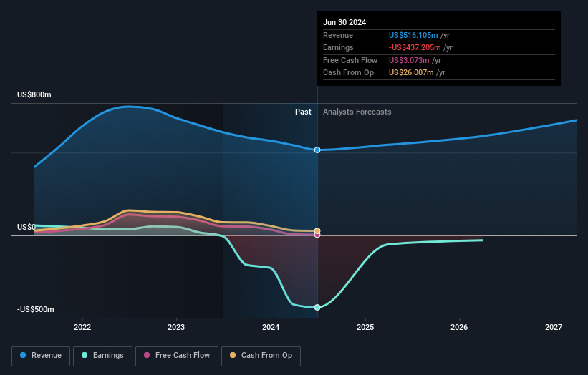
Task: Click the orange Cash From Op legend dot
Action: [x=233, y=355]
